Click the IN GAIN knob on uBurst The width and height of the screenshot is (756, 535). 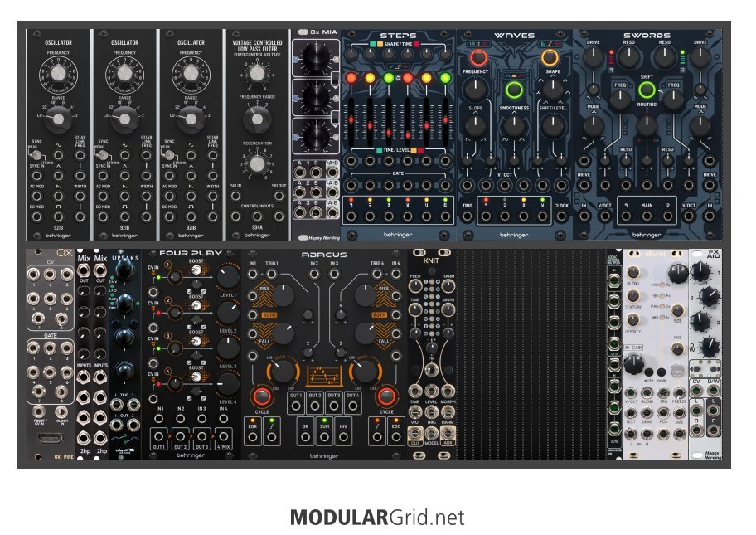pos(633,363)
